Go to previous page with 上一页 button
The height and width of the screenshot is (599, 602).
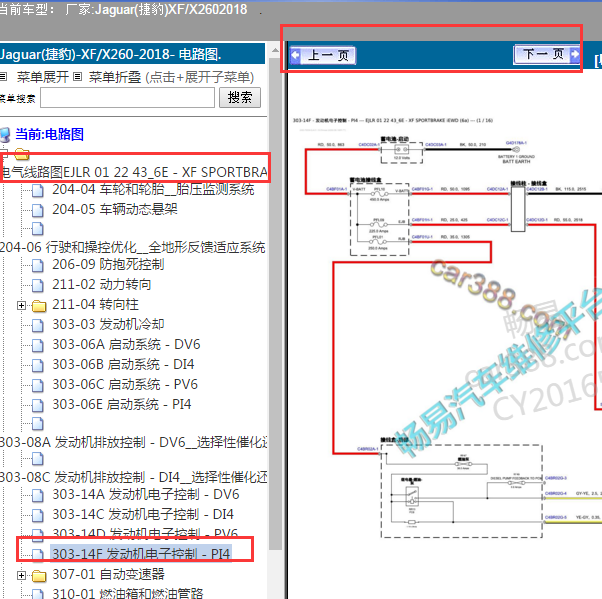[322, 55]
